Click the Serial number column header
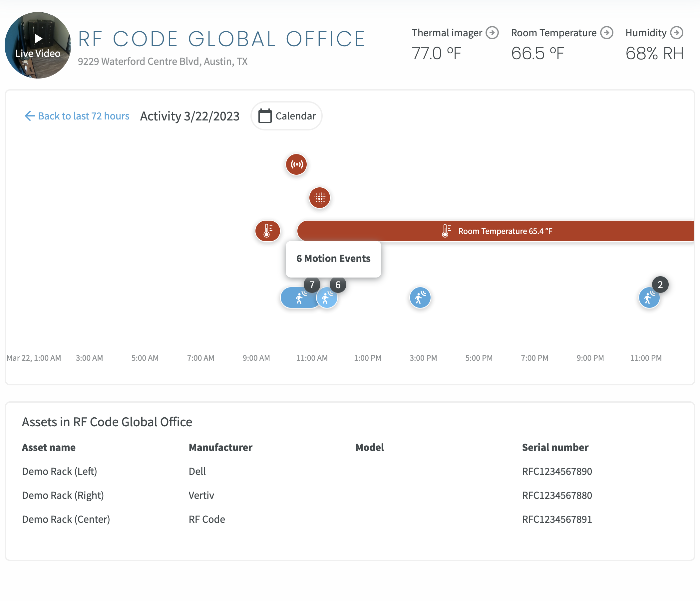 tap(555, 447)
